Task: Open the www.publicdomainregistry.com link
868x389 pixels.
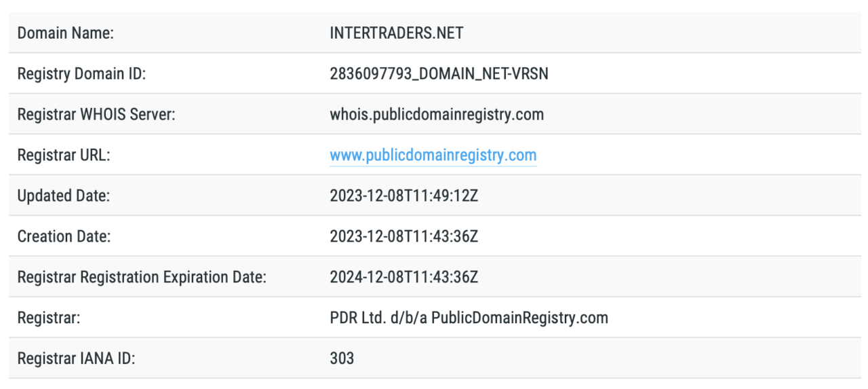Action: [433, 155]
